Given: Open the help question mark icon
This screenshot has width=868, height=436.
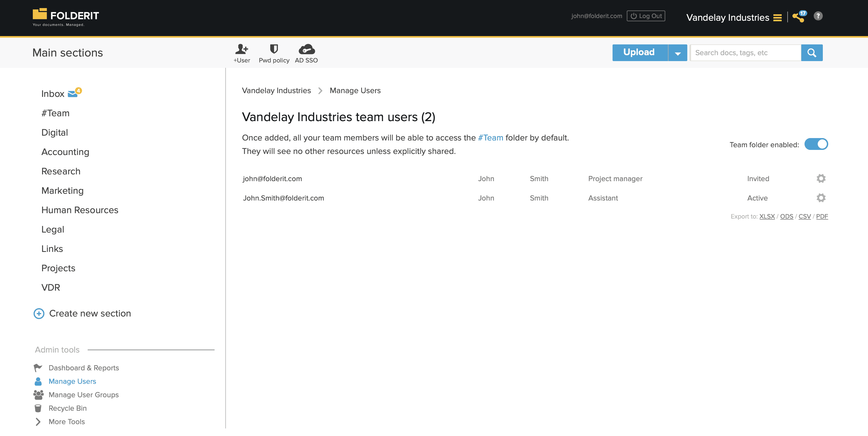Looking at the screenshot, I should 818,16.
